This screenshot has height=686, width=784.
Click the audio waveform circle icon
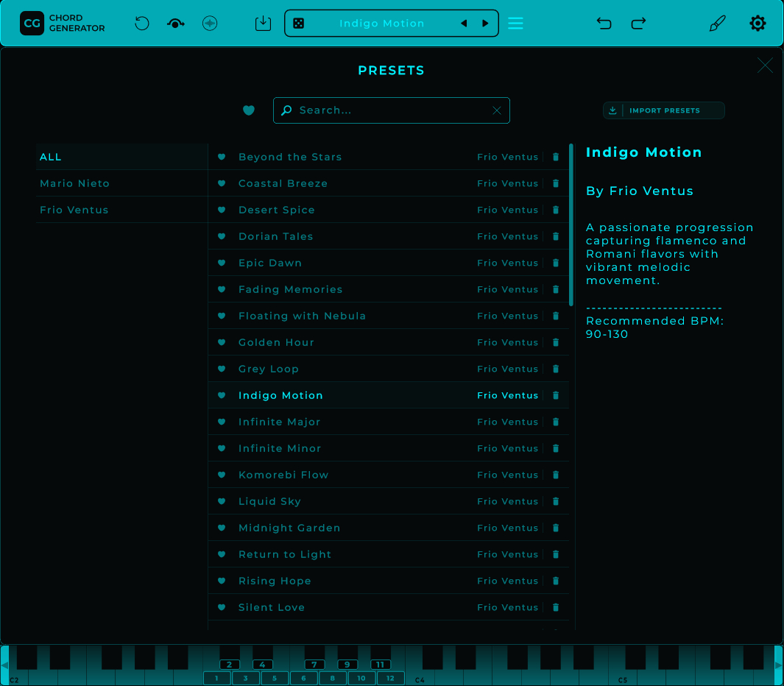210,24
